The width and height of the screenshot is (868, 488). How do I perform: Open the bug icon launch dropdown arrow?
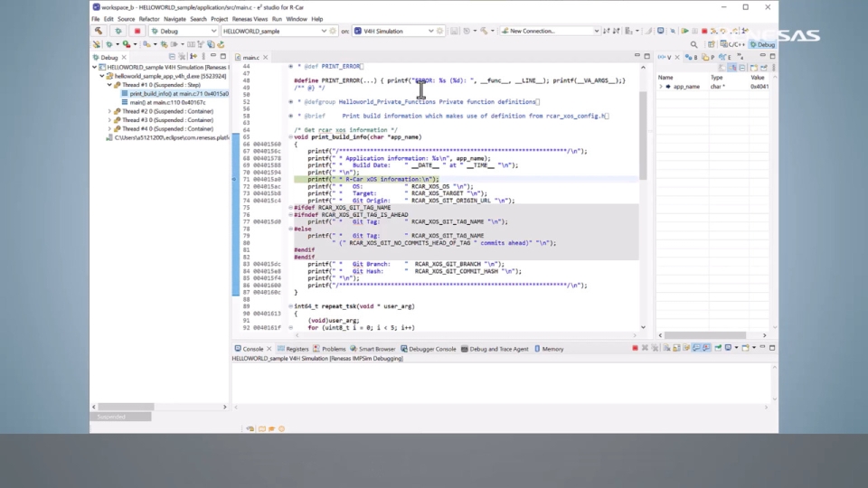coord(118,44)
